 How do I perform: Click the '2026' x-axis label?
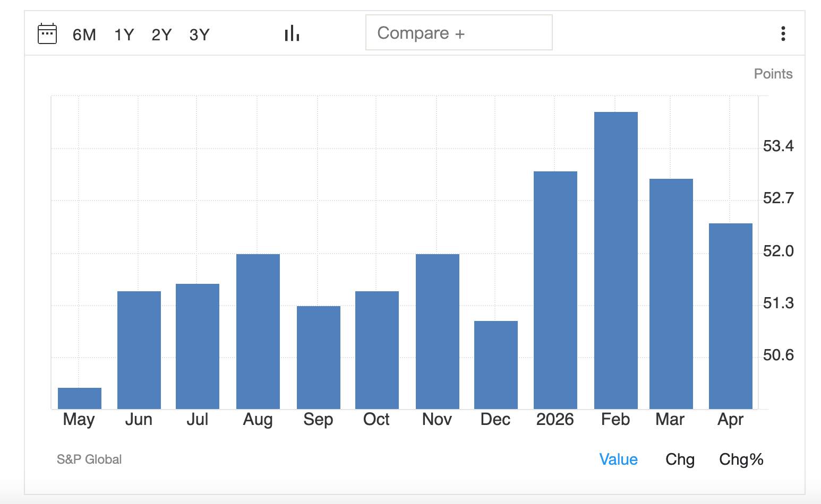click(x=555, y=420)
